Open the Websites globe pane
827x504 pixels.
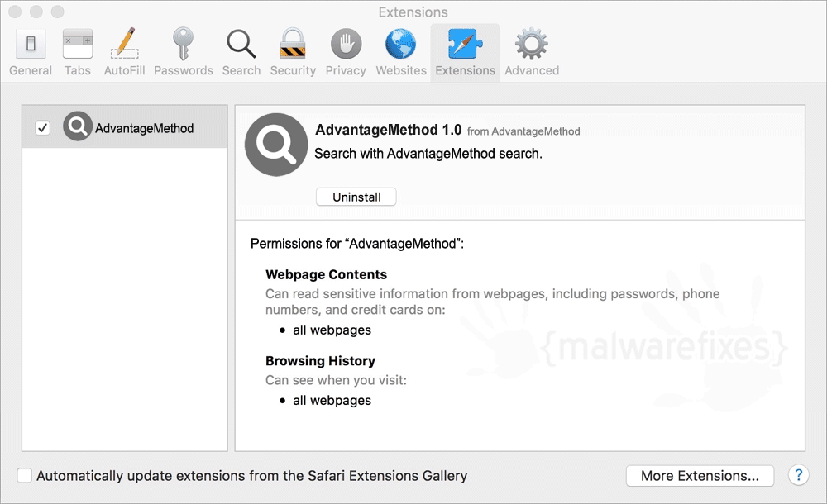[x=401, y=52]
